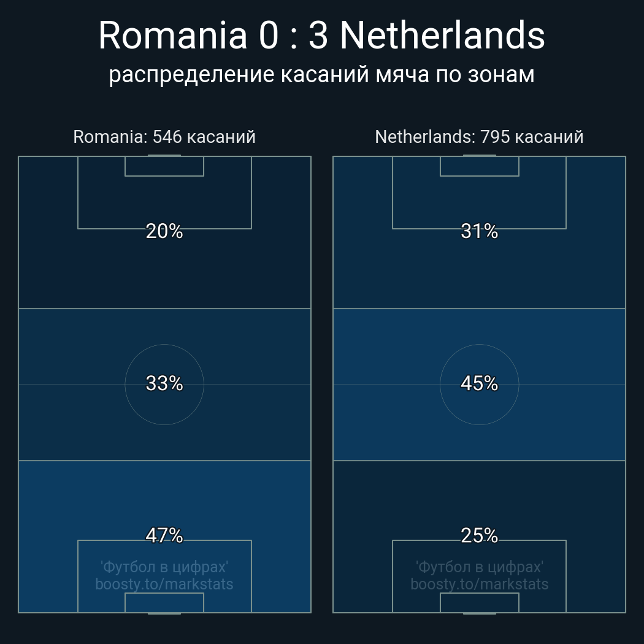Open boosty.to/markstats link on Romania pitch
The image size is (644, 644).
164,584
